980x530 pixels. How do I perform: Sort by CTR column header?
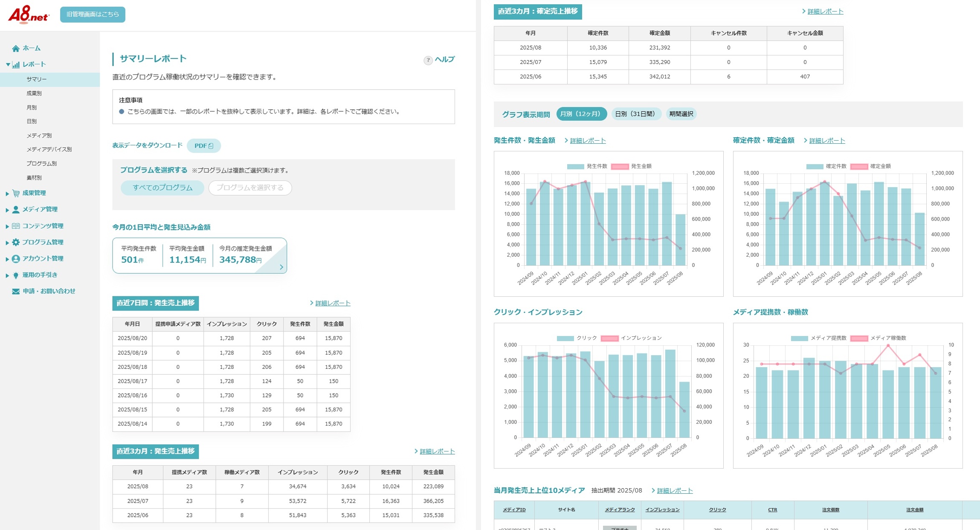coord(772,510)
